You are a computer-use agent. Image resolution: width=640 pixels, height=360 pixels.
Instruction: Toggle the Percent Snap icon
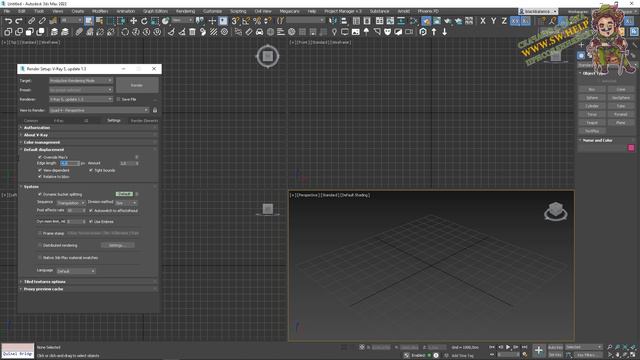coord(257,21)
